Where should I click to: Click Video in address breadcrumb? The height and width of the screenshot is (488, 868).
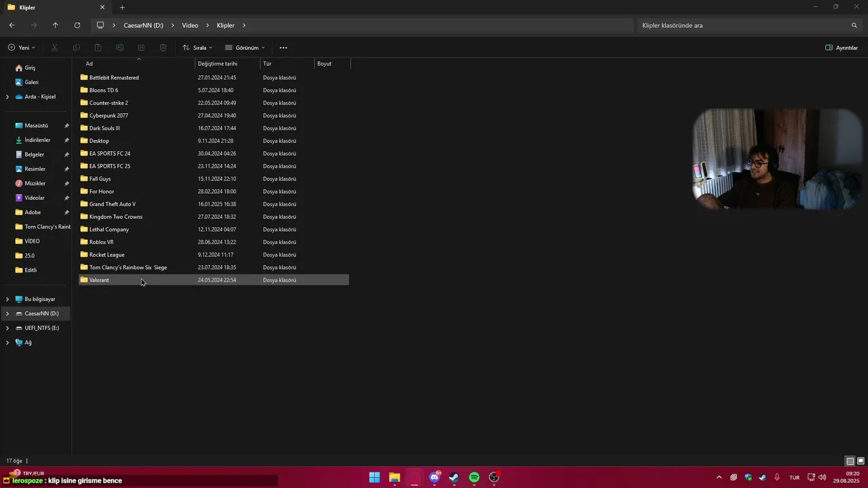190,25
